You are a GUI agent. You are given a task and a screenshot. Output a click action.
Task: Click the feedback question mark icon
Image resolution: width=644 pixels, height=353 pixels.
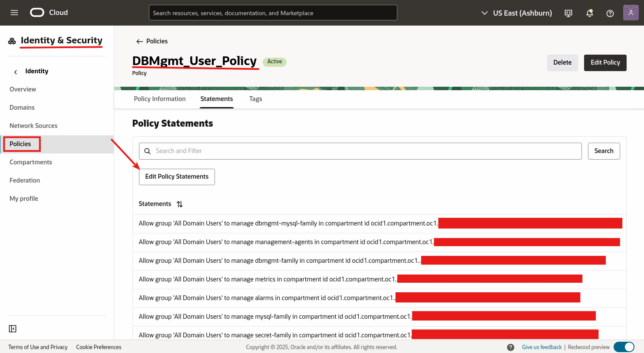(510, 347)
